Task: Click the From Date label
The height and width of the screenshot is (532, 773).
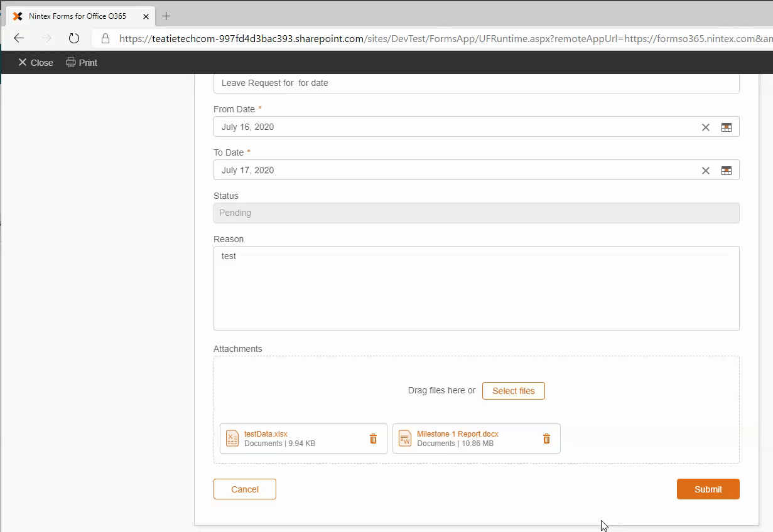Action: pos(234,109)
